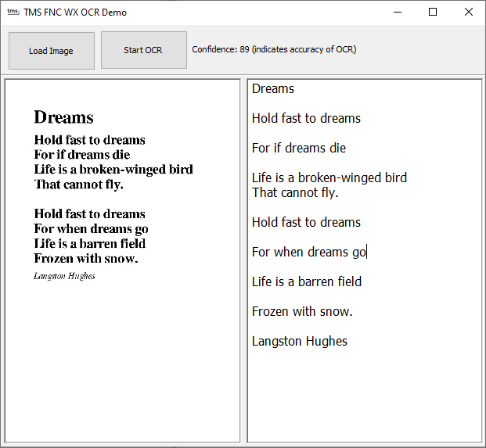Click 'For if dreams die' in output text
Screen dimensions: 486x448
298,148
